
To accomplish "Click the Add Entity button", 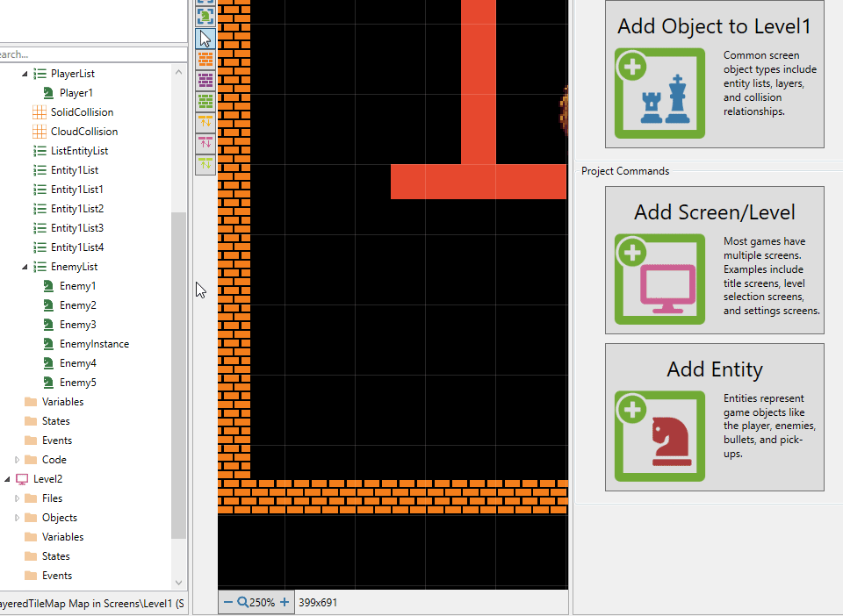I will click(714, 417).
